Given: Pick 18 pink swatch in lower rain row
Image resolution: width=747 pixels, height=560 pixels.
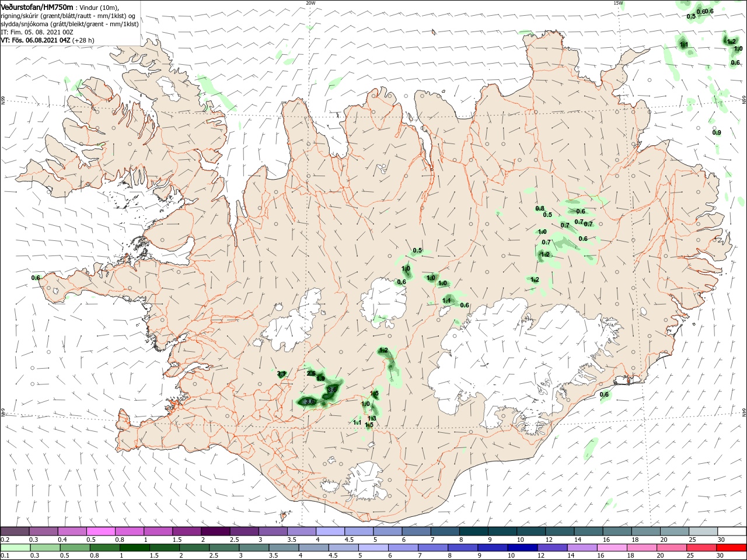Looking at the screenshot, I should 641,548.
